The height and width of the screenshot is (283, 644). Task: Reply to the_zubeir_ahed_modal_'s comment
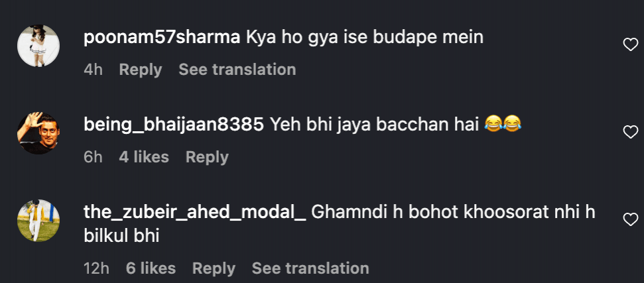(214, 268)
